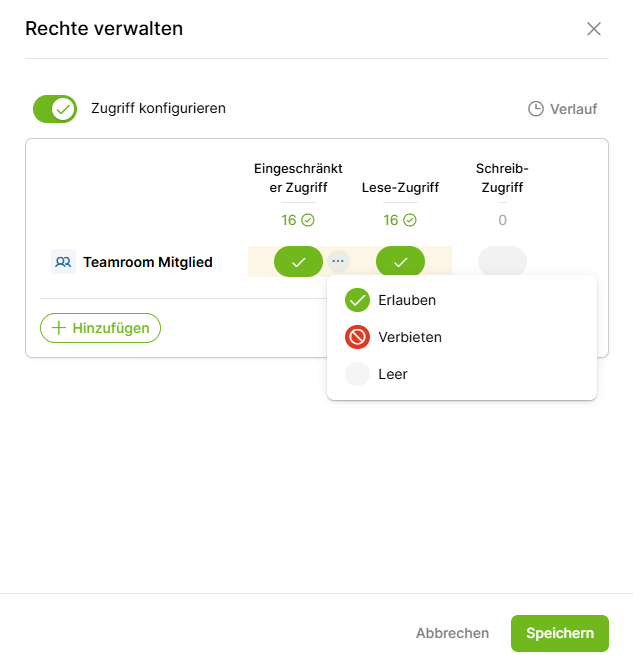Choose Verbieten in the permission menu
This screenshot has width=633, height=665.
pos(410,337)
